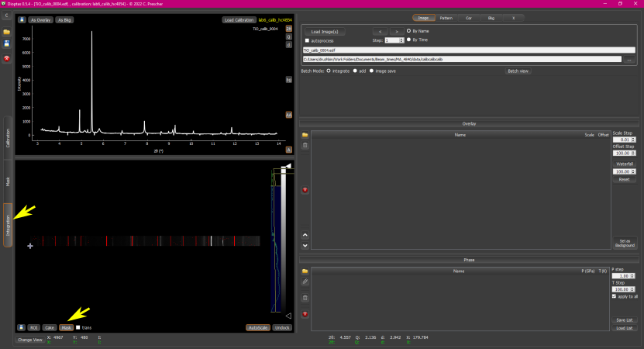The image size is (644, 349).
Task: Toggle the AA antialias button
Action: pyautogui.click(x=289, y=115)
